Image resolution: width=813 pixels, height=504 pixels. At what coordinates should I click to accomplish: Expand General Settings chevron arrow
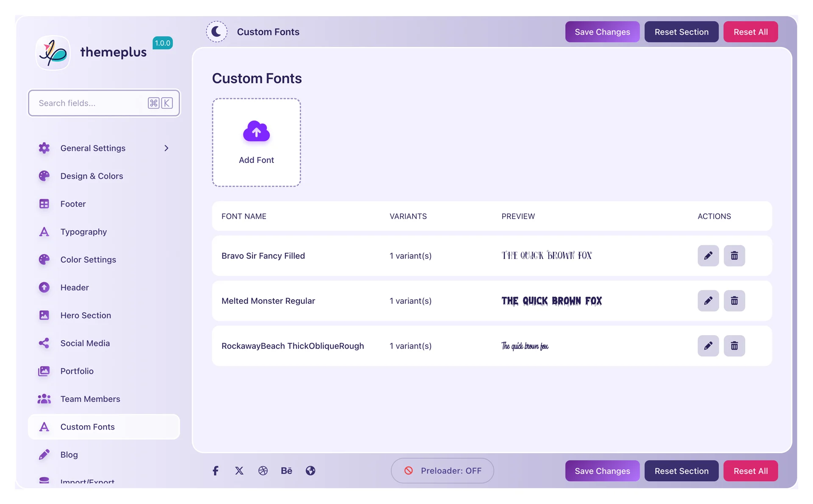pos(166,148)
